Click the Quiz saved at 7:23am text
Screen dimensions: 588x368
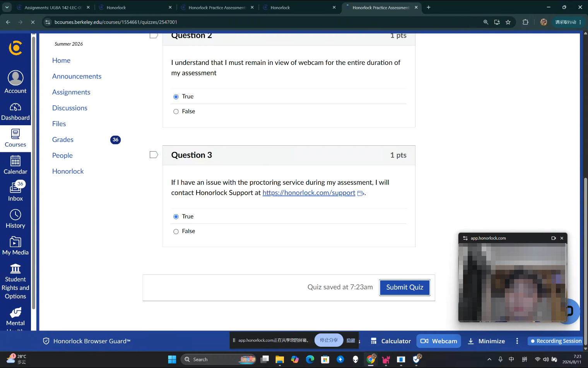(340, 287)
